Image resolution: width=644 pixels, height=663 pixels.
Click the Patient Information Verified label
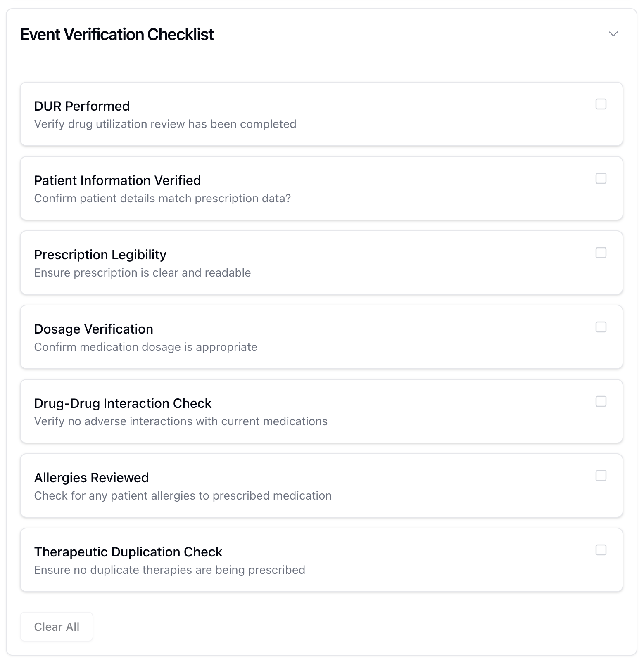117,180
